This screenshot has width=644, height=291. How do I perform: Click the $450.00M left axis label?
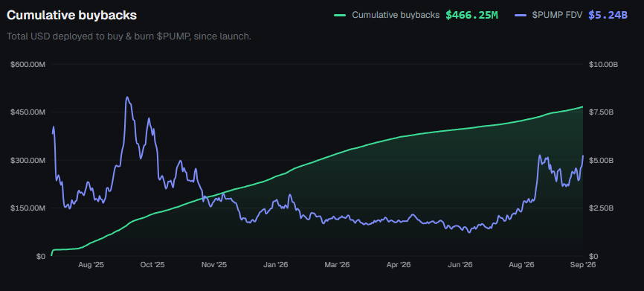(x=28, y=112)
